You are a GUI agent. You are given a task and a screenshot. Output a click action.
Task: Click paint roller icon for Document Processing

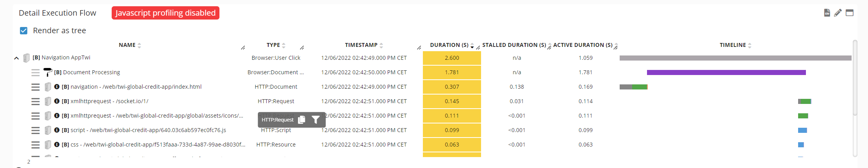48,72
